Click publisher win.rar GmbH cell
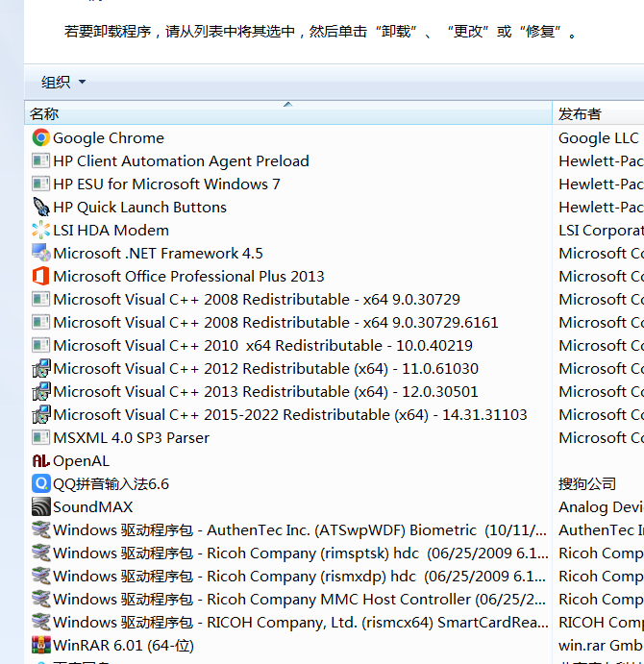 coord(601,645)
